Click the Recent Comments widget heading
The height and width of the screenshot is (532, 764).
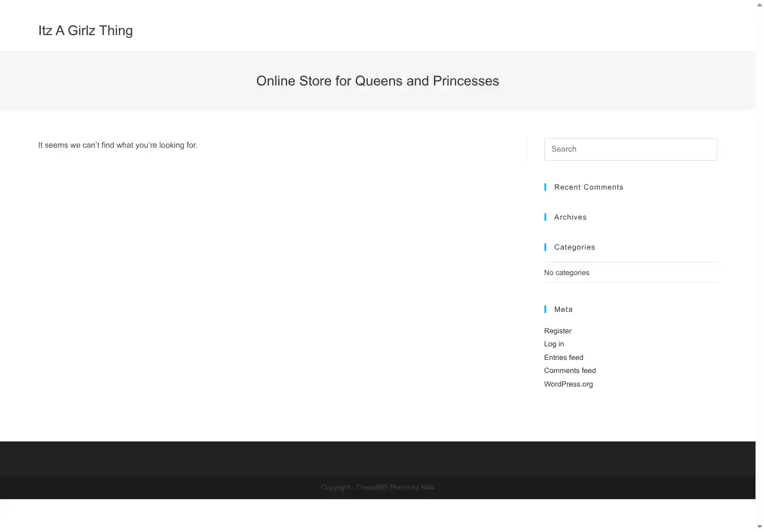coord(588,187)
